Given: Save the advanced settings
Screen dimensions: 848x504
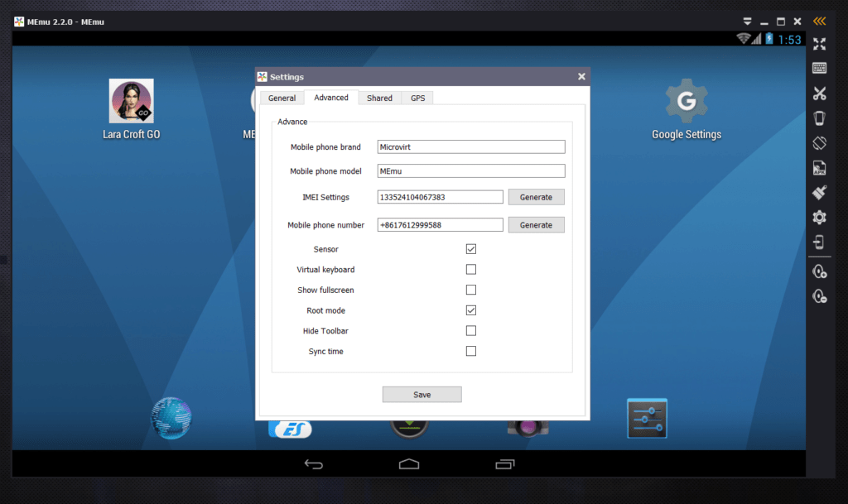Looking at the screenshot, I should click(x=422, y=394).
